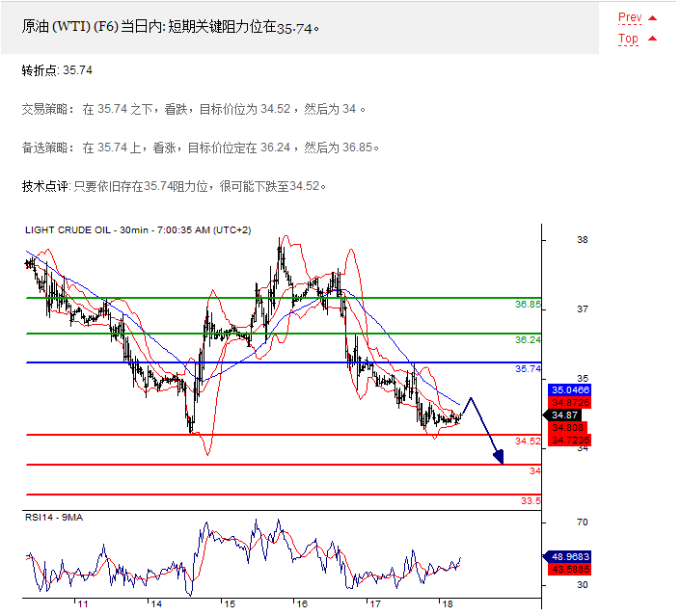Select the 转折点: 35.74 line
Image resolution: width=681 pixels, height=616 pixels.
(x=57, y=70)
